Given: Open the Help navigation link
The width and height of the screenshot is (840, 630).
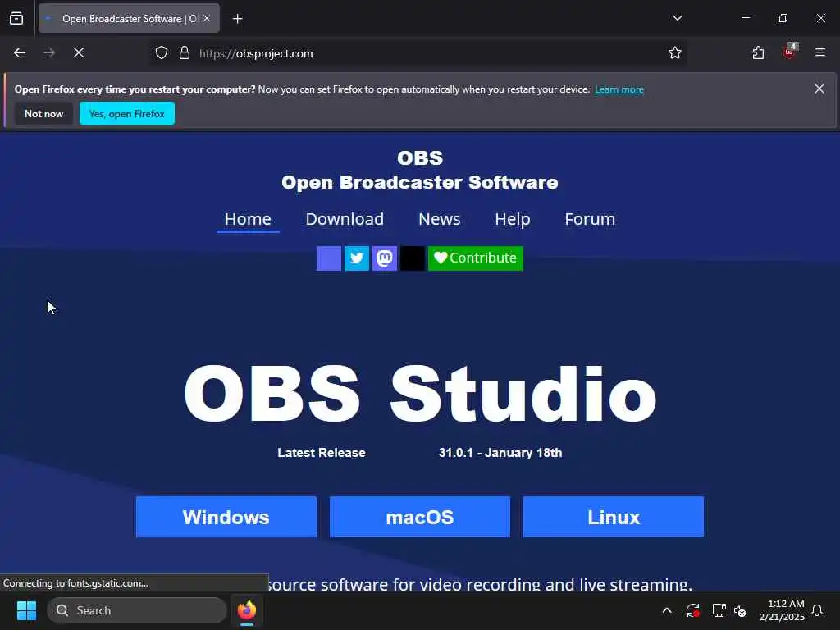Looking at the screenshot, I should (x=512, y=219).
